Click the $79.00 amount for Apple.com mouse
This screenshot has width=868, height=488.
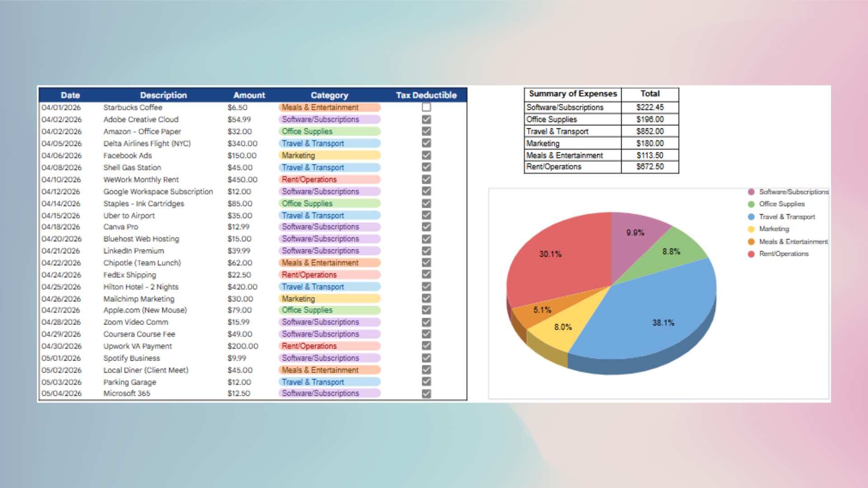240,310
